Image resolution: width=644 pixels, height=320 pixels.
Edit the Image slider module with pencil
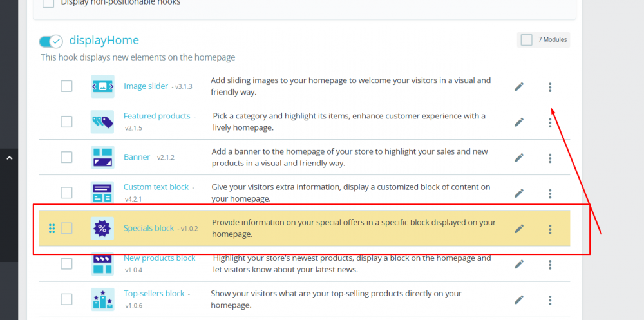pyautogui.click(x=519, y=87)
